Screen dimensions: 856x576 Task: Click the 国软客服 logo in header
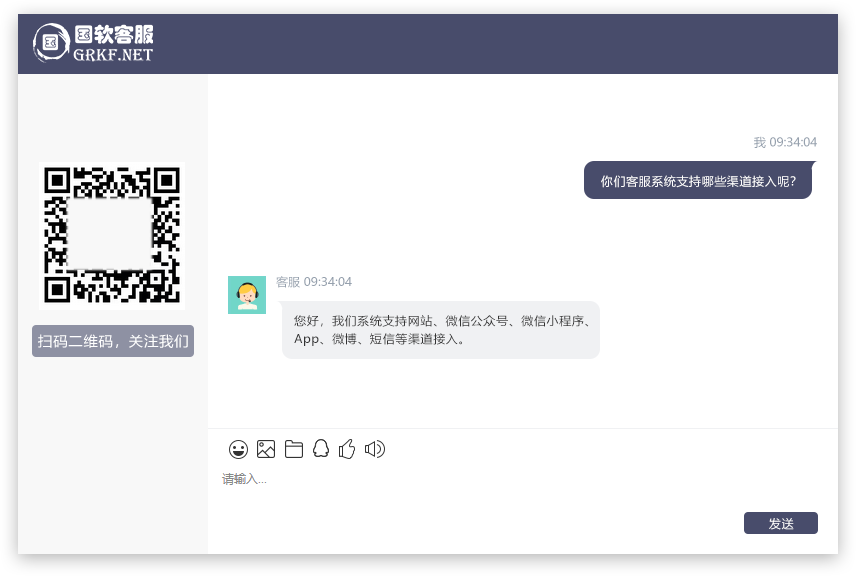click(x=93, y=43)
